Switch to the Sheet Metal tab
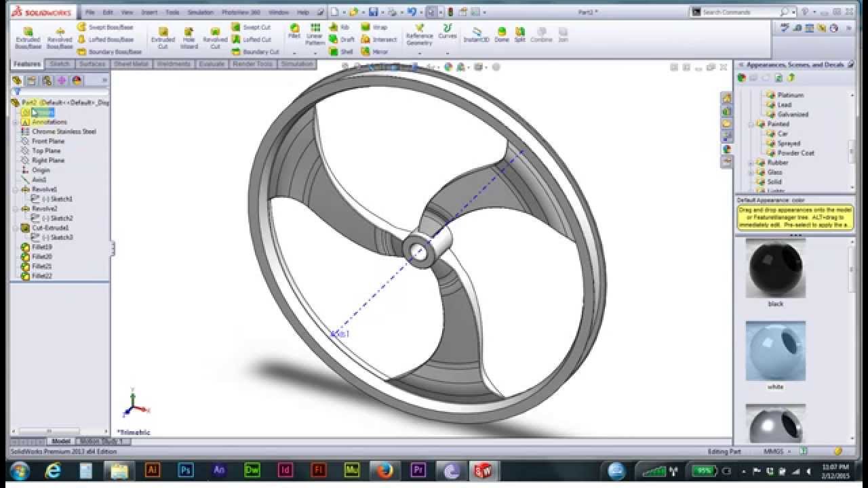The image size is (868, 488). [132, 64]
